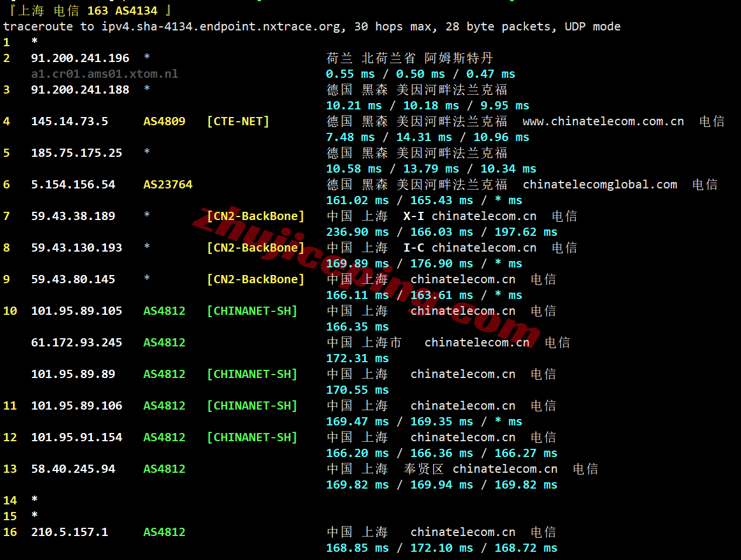The width and height of the screenshot is (741, 560).
Task: Select the header text '上海 电信 163 AS4134'
Action: pyautogui.click(x=88, y=11)
